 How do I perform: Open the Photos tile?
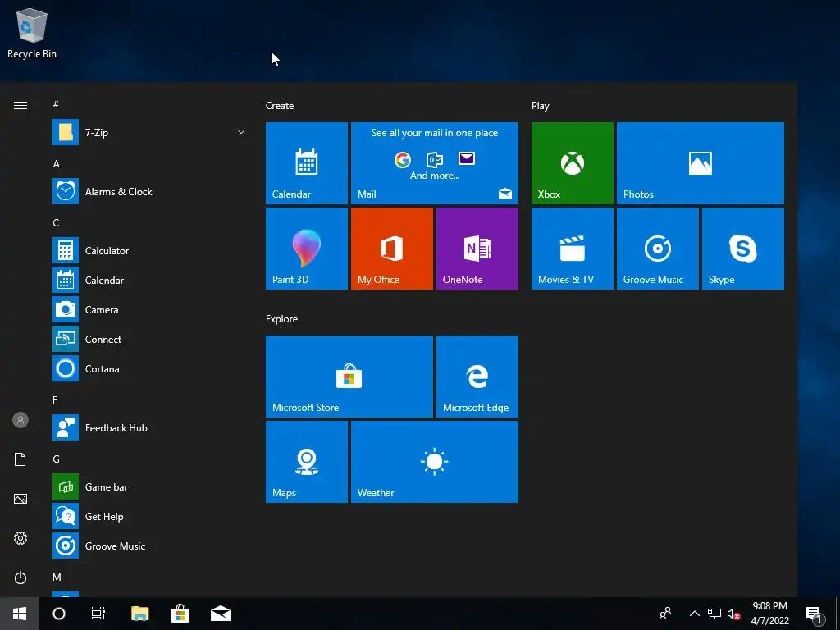(x=701, y=163)
